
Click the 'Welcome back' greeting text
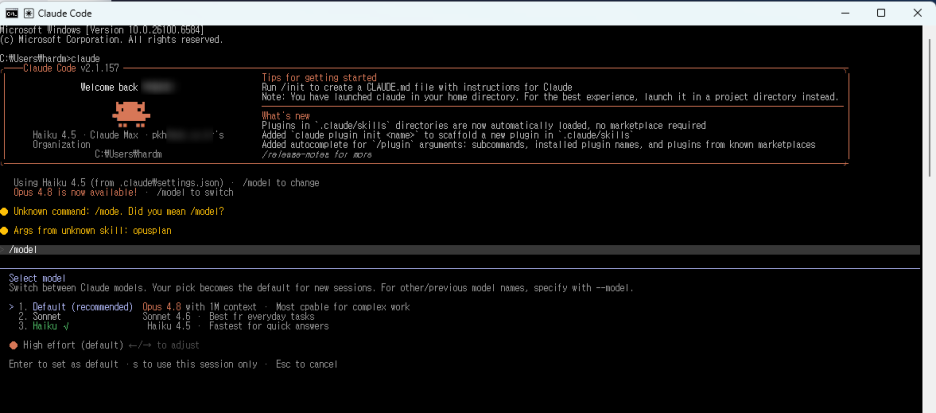coord(109,87)
